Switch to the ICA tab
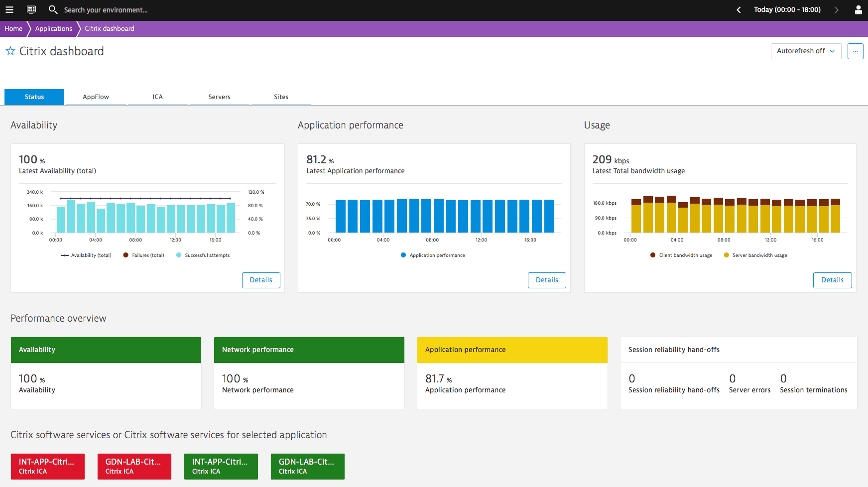Screen dimensions: 868x487 pyautogui.click(x=158, y=97)
